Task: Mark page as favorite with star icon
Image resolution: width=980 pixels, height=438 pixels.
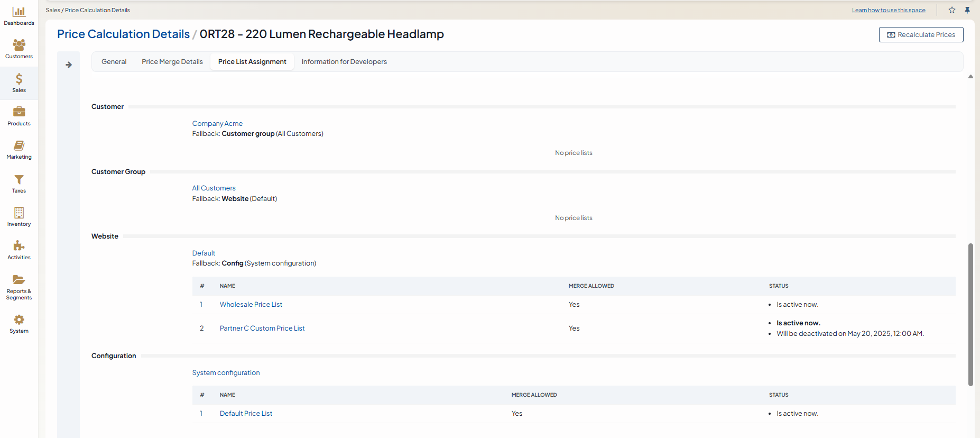Action: click(x=952, y=10)
